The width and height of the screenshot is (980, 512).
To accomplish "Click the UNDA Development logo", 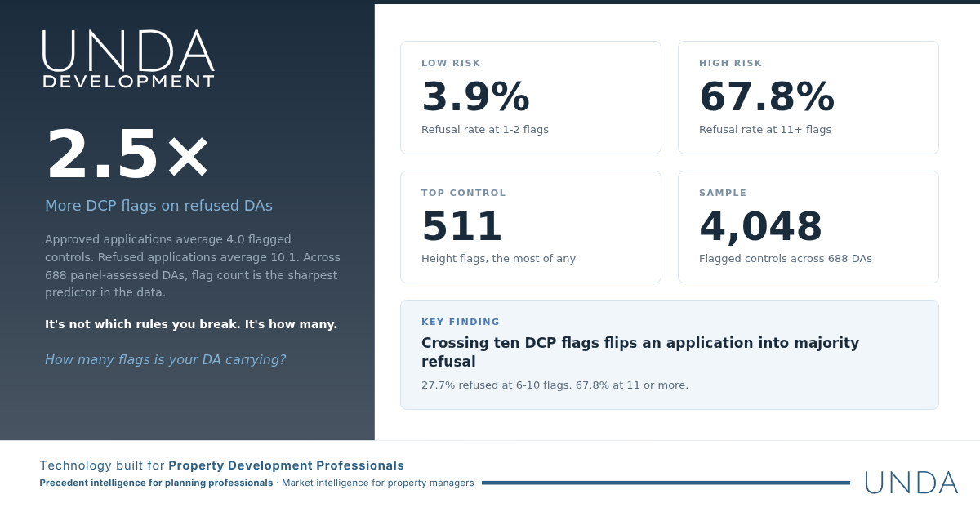I will (x=128, y=59).
